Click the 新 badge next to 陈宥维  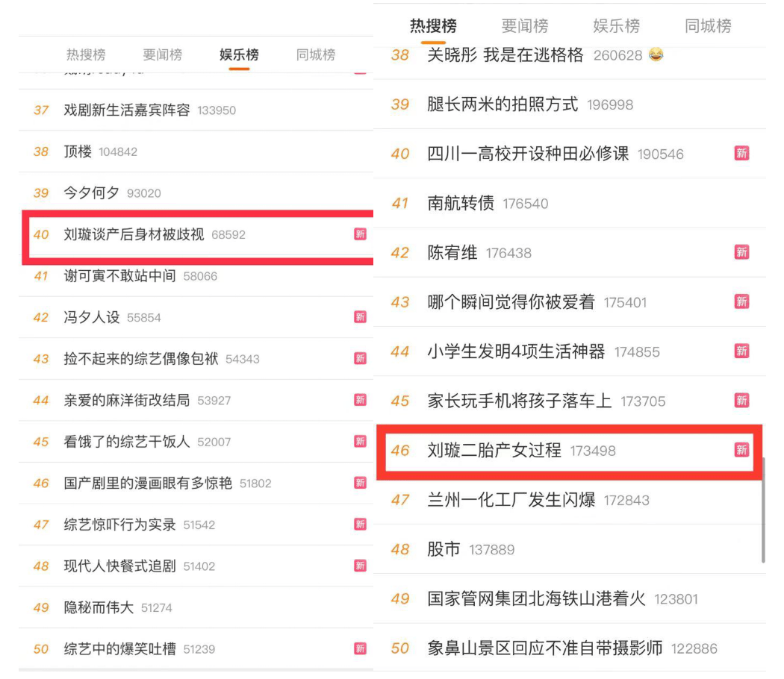pos(741,252)
